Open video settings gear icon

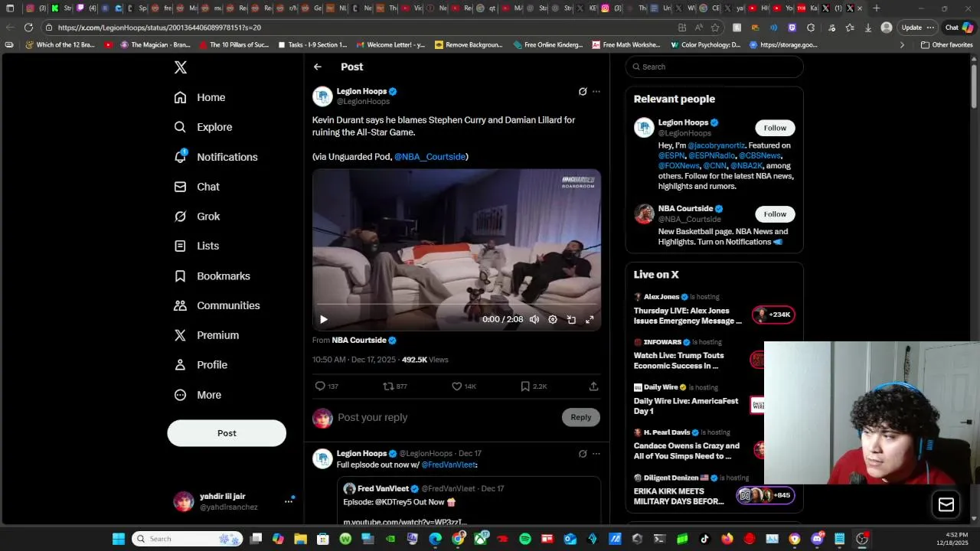point(553,319)
